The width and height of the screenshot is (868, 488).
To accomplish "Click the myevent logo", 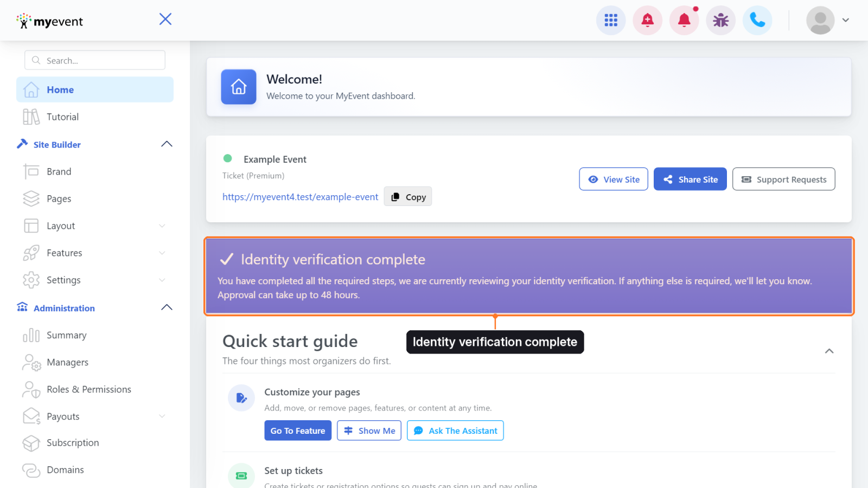I will click(50, 21).
